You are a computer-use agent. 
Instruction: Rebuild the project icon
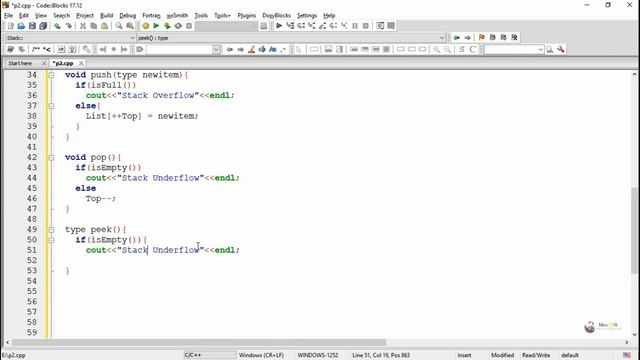[x=178, y=26]
